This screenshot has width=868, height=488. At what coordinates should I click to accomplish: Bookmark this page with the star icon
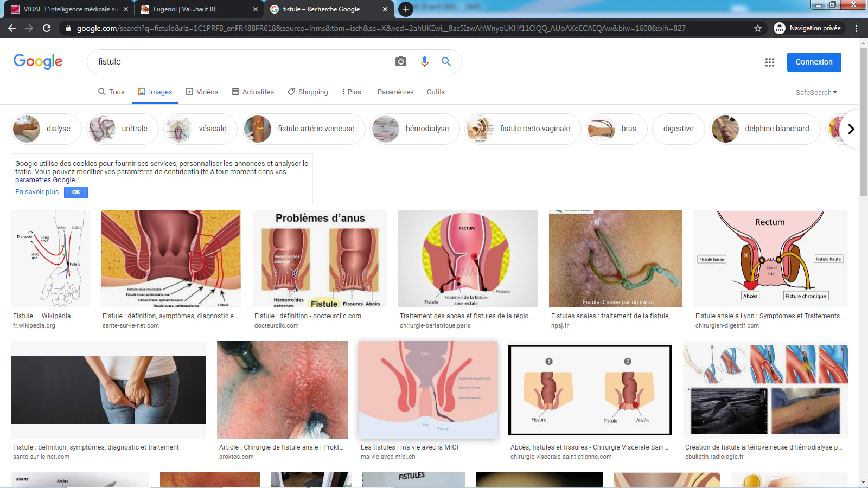[758, 28]
